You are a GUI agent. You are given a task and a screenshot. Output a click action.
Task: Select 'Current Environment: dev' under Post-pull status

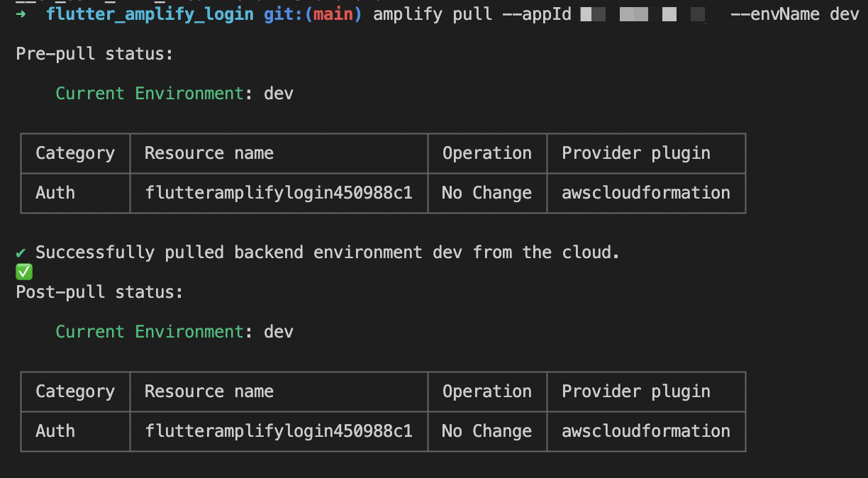pos(174,331)
